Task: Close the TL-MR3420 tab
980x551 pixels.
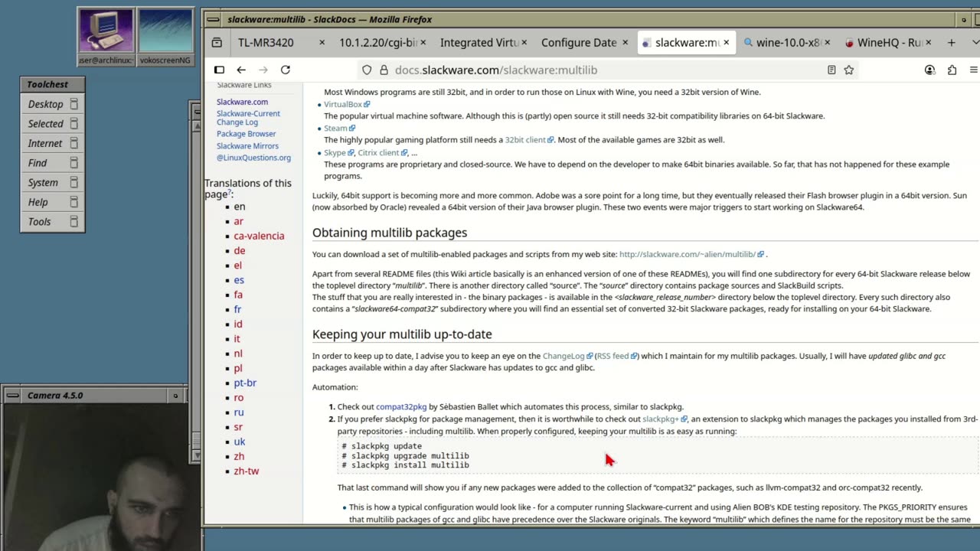Action: point(322,43)
